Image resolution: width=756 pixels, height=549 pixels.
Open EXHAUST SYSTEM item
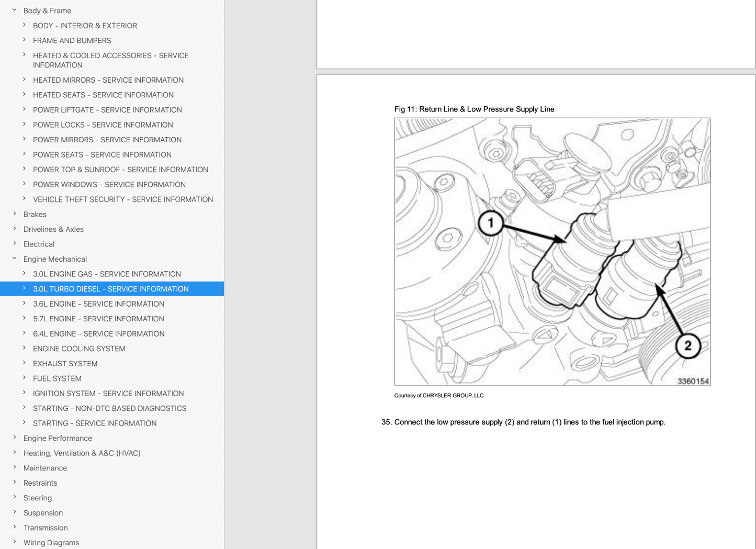point(65,363)
